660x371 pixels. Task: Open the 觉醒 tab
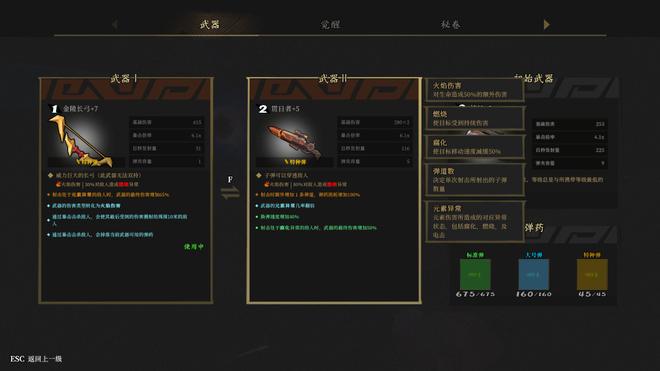tap(330, 24)
